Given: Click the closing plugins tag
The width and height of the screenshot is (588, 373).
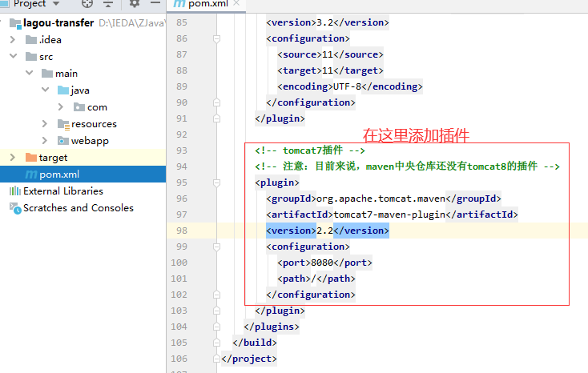Looking at the screenshot, I should 272,327.
